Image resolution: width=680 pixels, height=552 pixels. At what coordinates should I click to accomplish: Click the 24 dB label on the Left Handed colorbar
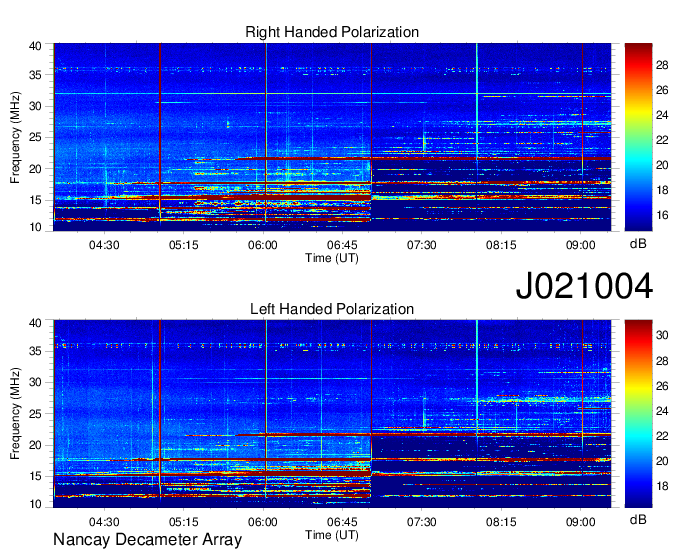point(662,411)
